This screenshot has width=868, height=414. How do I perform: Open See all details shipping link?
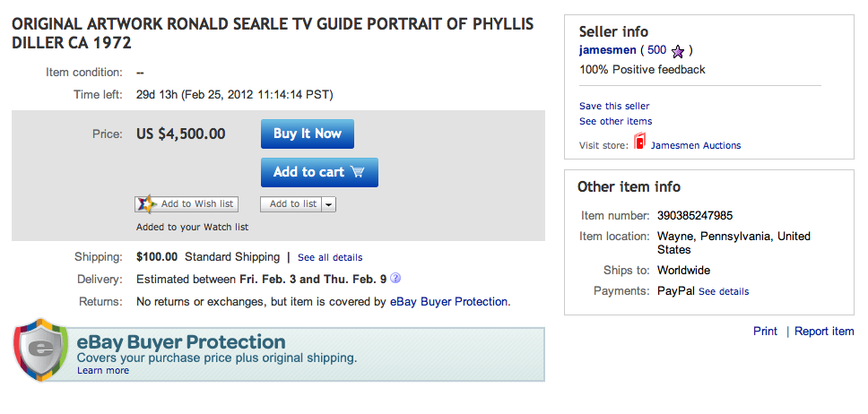(x=330, y=258)
